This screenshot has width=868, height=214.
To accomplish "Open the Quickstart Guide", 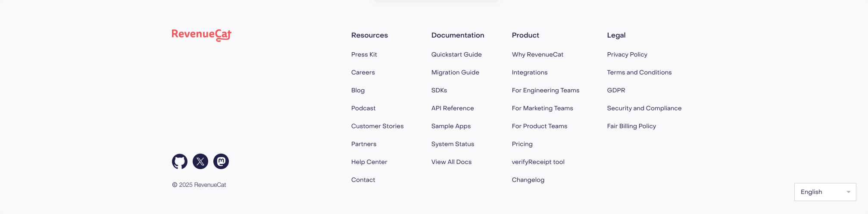I will (456, 54).
